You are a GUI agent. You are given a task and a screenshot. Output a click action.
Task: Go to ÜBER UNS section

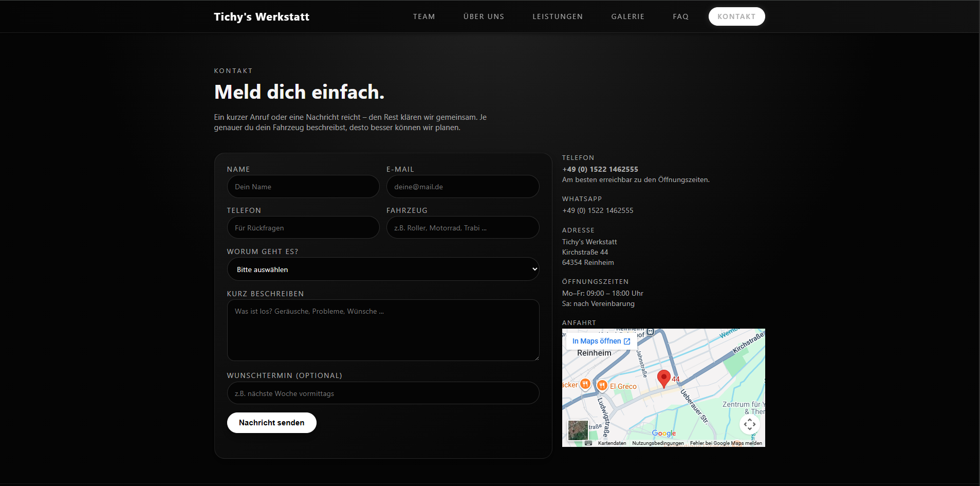[x=484, y=16]
